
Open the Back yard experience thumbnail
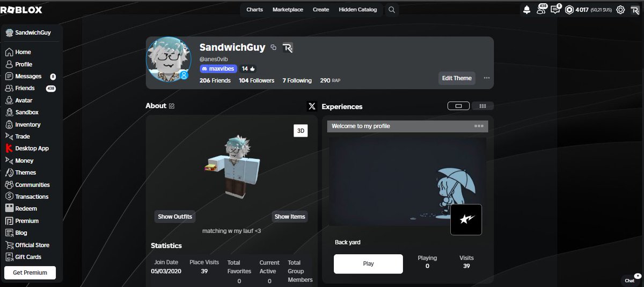pyautogui.click(x=408, y=182)
